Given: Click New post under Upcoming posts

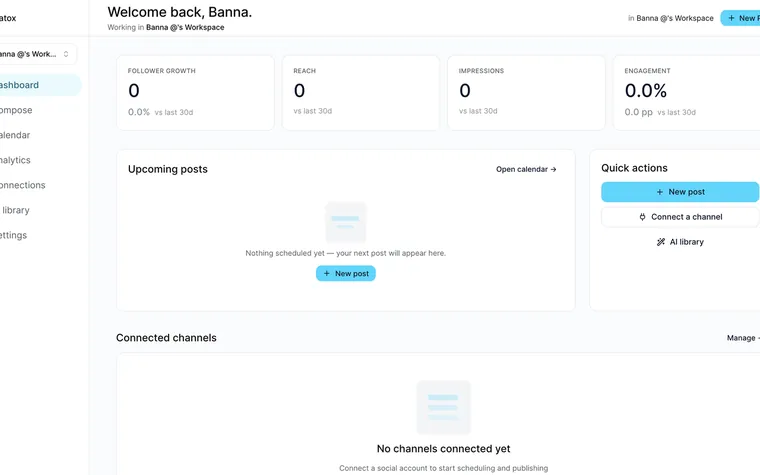Looking at the screenshot, I should tap(346, 273).
